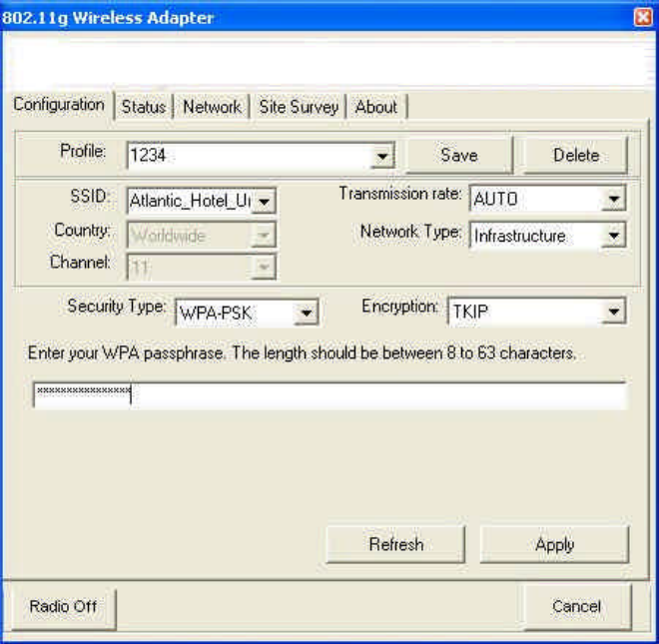Switch to the Status tab
Screen dimensions: 659x644
[x=144, y=107]
